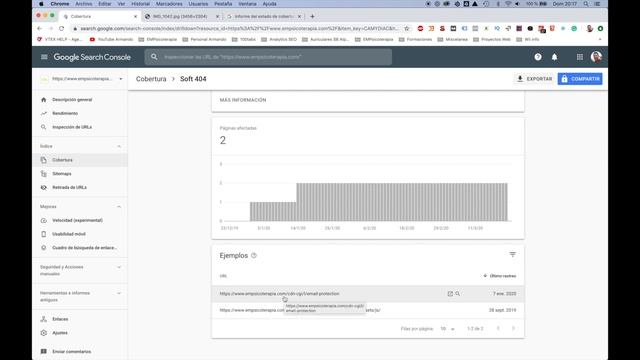The height and width of the screenshot is (360, 640).
Task: Select the email-protection URL row
Action: [368, 294]
